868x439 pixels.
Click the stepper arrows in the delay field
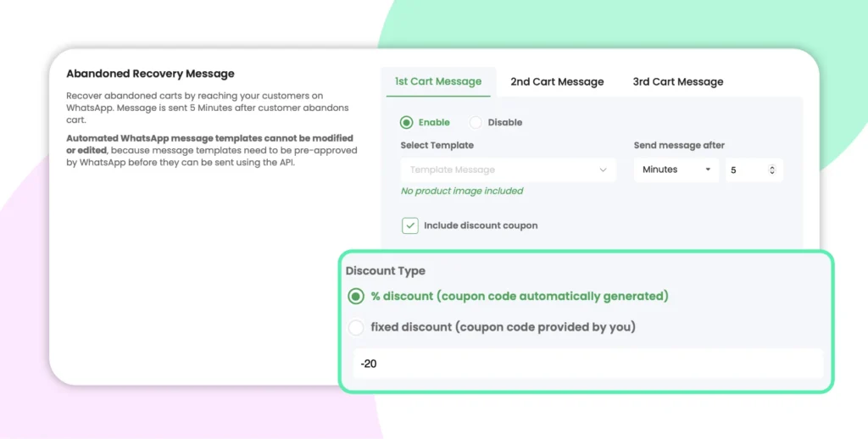tap(771, 169)
